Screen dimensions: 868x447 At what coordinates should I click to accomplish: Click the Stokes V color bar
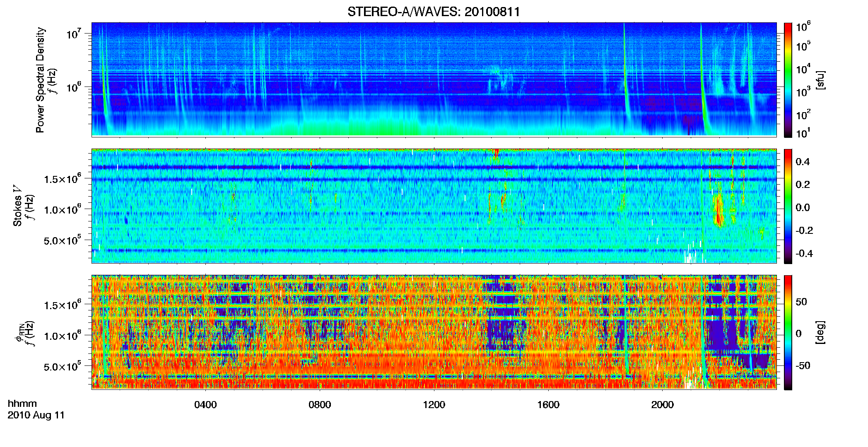tap(788, 206)
